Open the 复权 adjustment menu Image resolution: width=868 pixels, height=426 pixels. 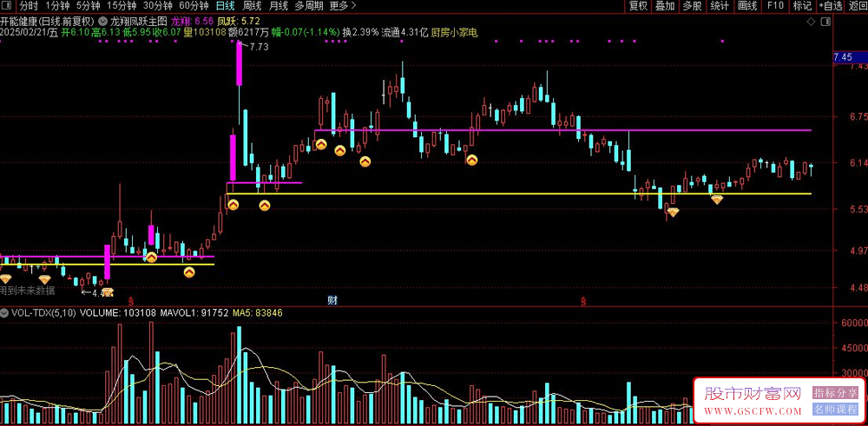tap(638, 6)
